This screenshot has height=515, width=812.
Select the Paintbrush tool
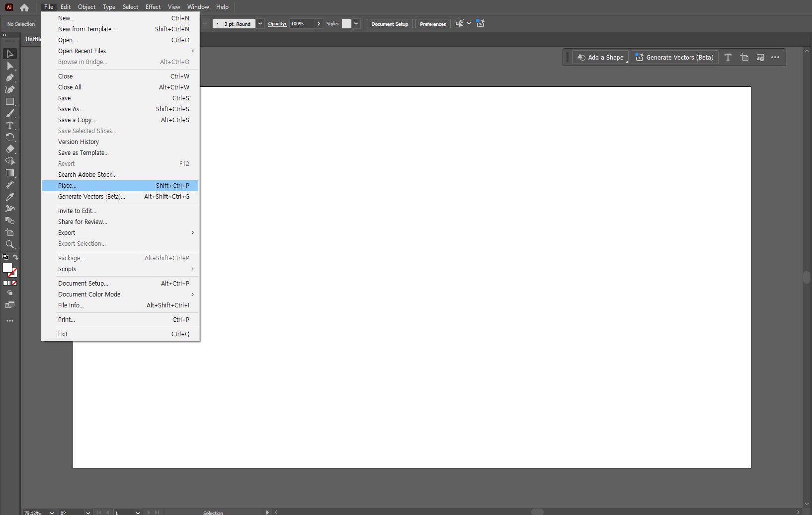10,113
